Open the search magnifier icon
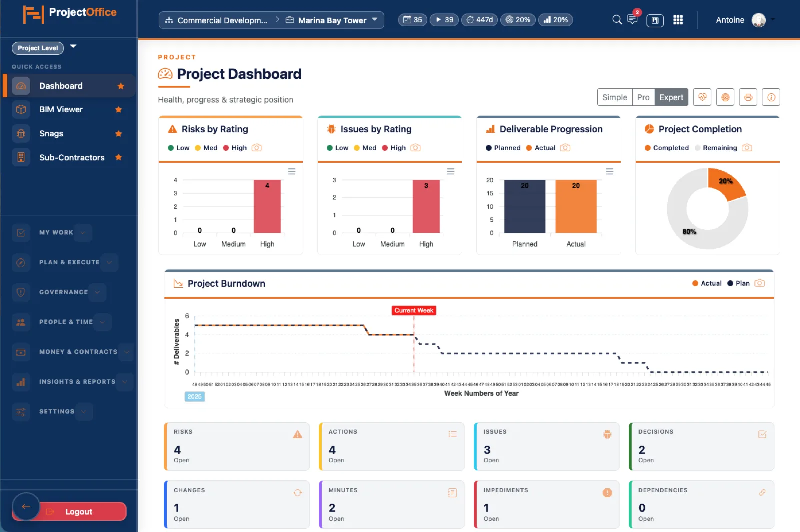 coord(617,20)
